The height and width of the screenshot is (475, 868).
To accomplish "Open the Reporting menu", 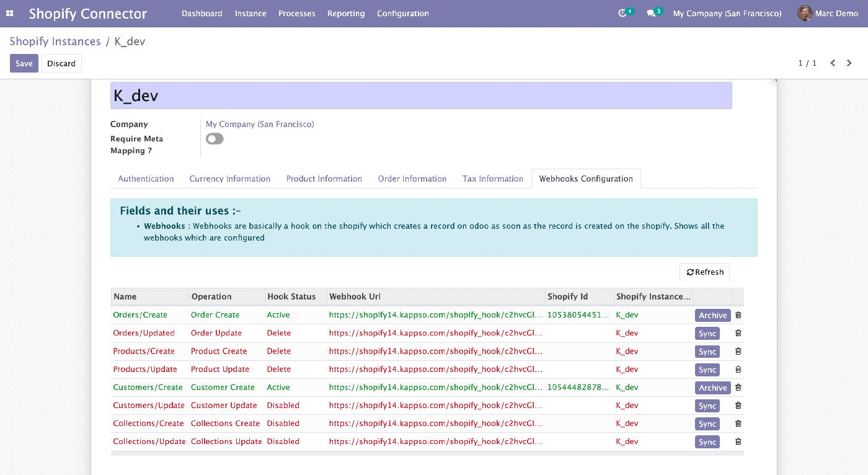I will click(x=346, y=14).
